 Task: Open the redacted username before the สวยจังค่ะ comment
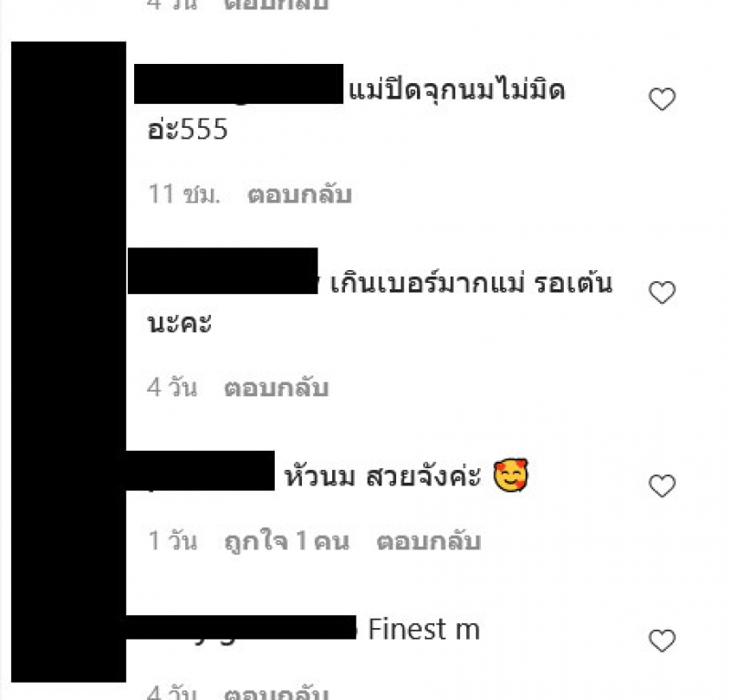click(x=200, y=470)
